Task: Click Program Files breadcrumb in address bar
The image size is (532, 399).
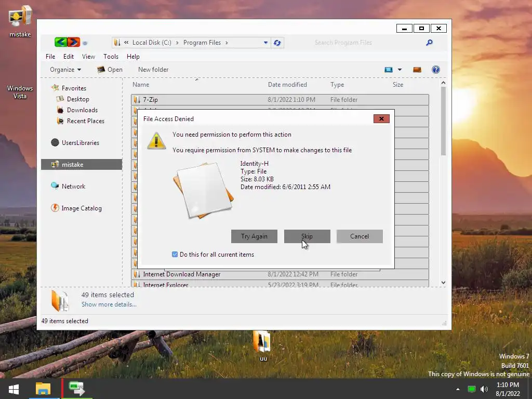Action: pyautogui.click(x=202, y=43)
